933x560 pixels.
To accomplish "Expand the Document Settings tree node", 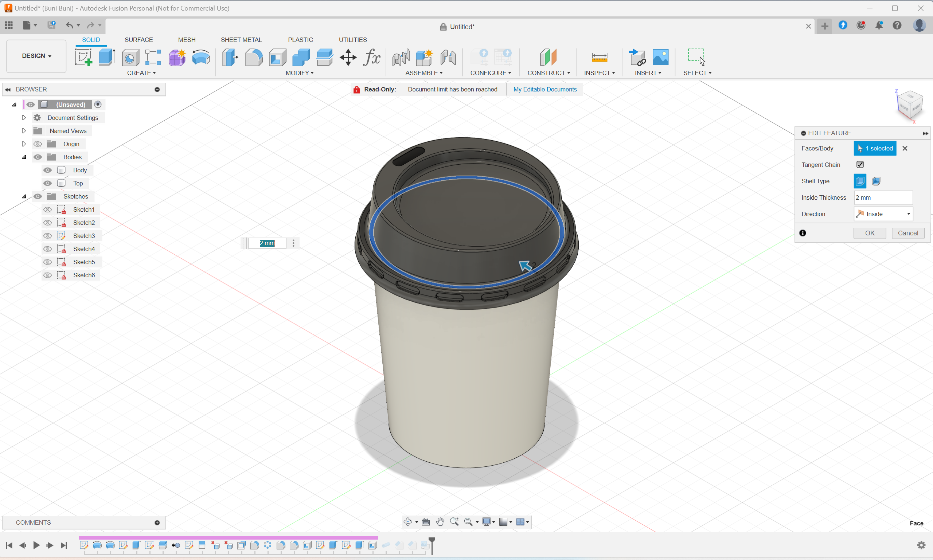I will pyautogui.click(x=24, y=118).
